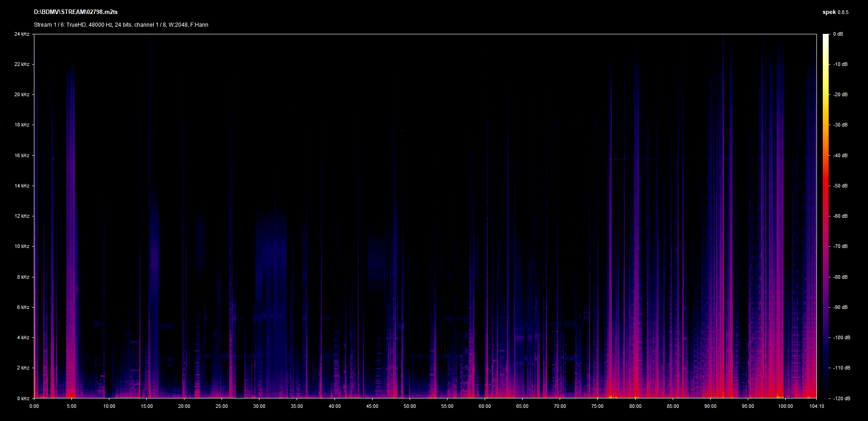This screenshot has width=868, height=421.
Task: Click the 50:00 time axis marker
Action: [x=410, y=406]
